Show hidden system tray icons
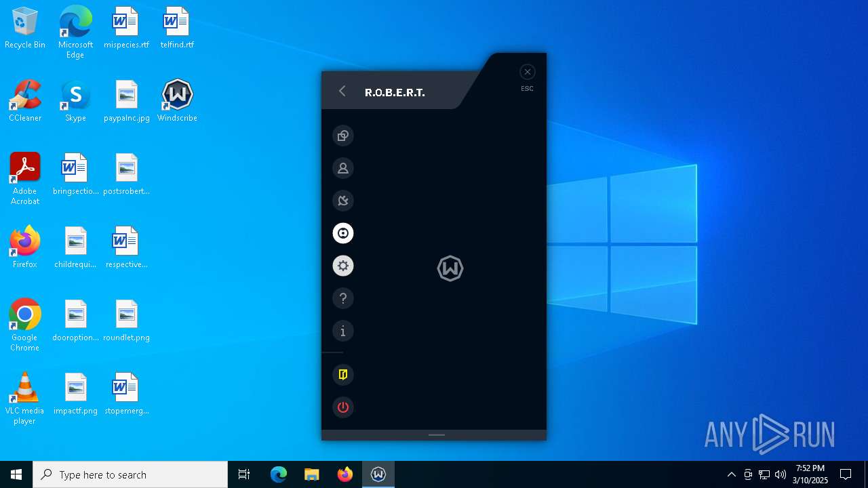The image size is (868, 488). [731, 474]
